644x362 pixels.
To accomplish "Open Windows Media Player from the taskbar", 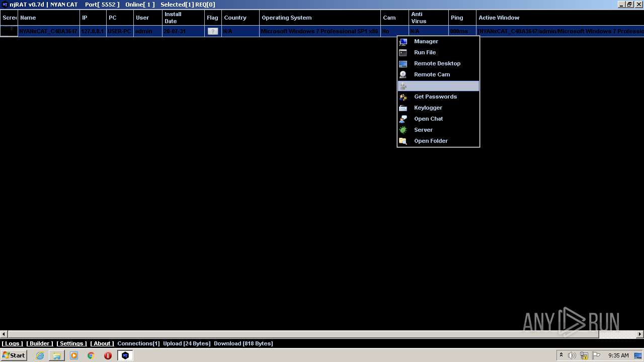I will click(x=74, y=355).
